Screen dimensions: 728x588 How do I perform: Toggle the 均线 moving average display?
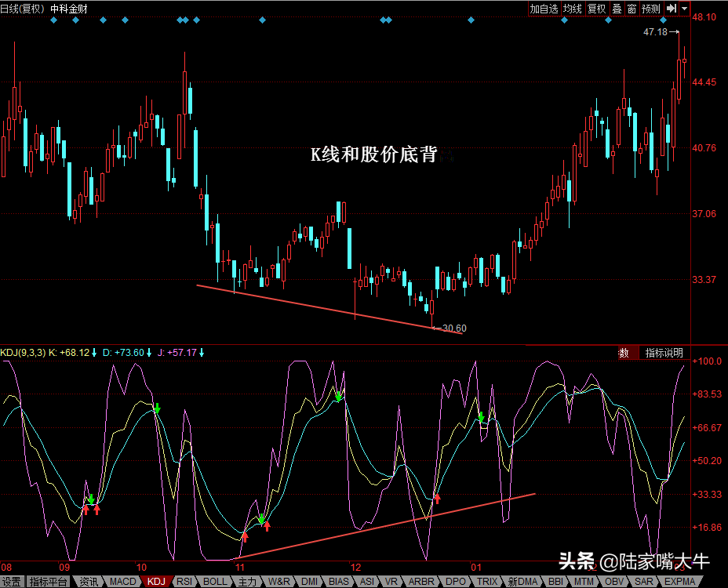(573, 9)
